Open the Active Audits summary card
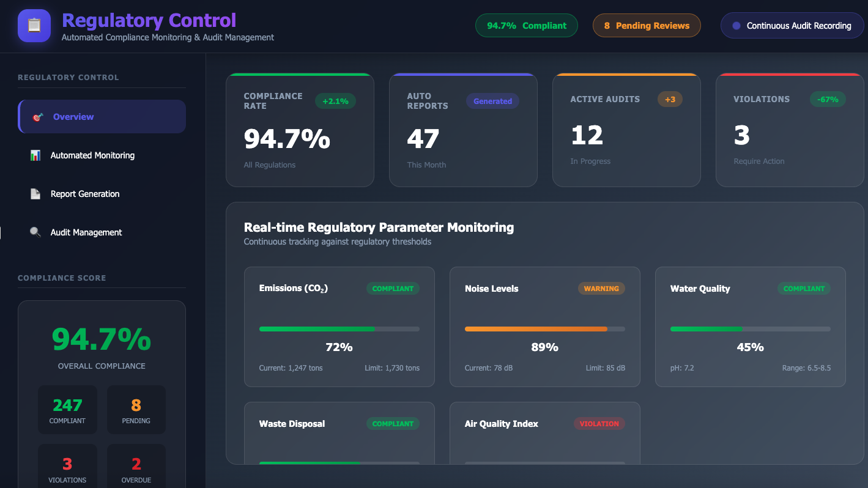 point(626,130)
